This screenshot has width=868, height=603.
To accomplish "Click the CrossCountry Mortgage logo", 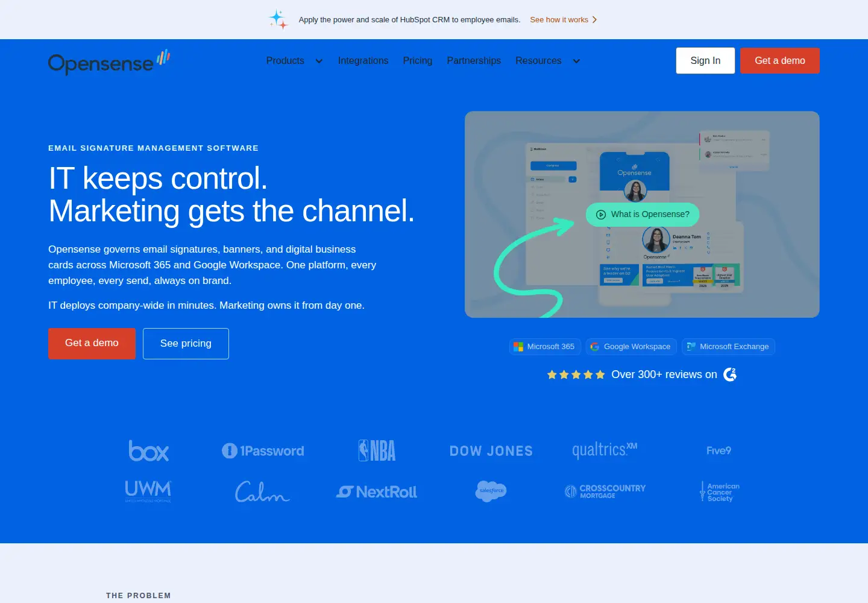I will (x=605, y=491).
